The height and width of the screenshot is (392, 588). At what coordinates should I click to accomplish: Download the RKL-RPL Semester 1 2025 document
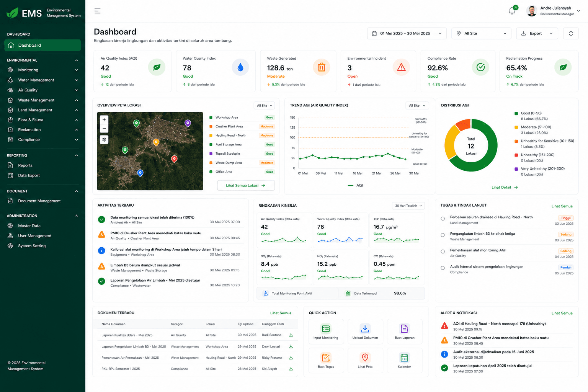coord(291,369)
